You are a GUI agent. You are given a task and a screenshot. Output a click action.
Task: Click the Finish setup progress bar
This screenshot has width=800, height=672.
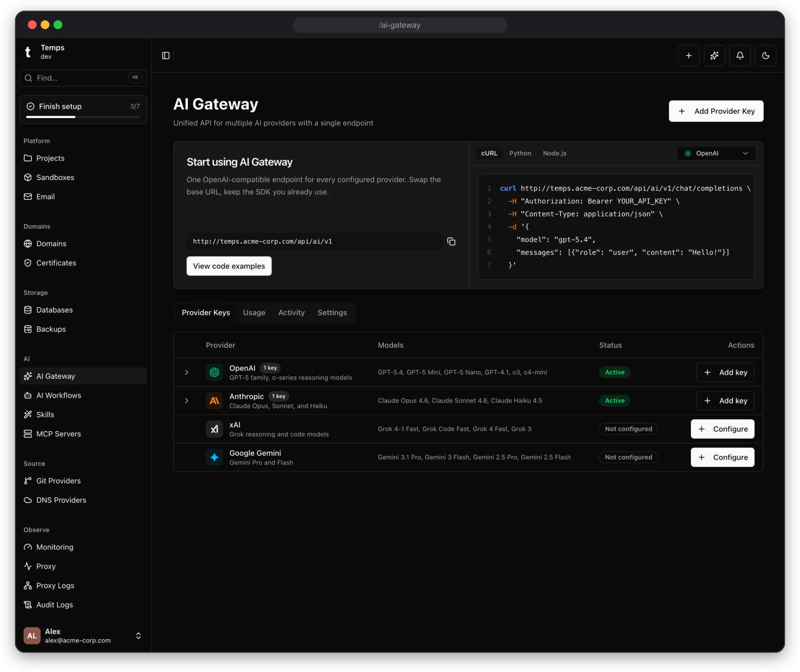[83, 117]
